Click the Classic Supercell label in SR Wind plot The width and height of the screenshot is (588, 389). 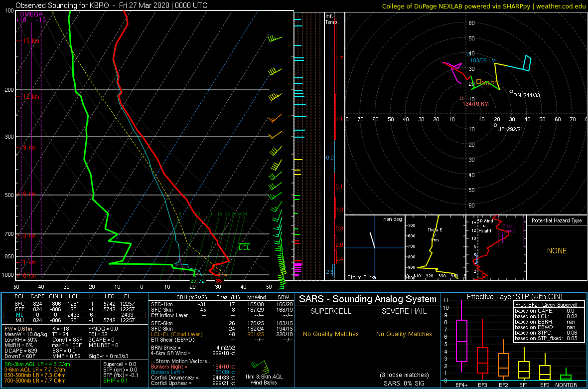tap(510, 229)
